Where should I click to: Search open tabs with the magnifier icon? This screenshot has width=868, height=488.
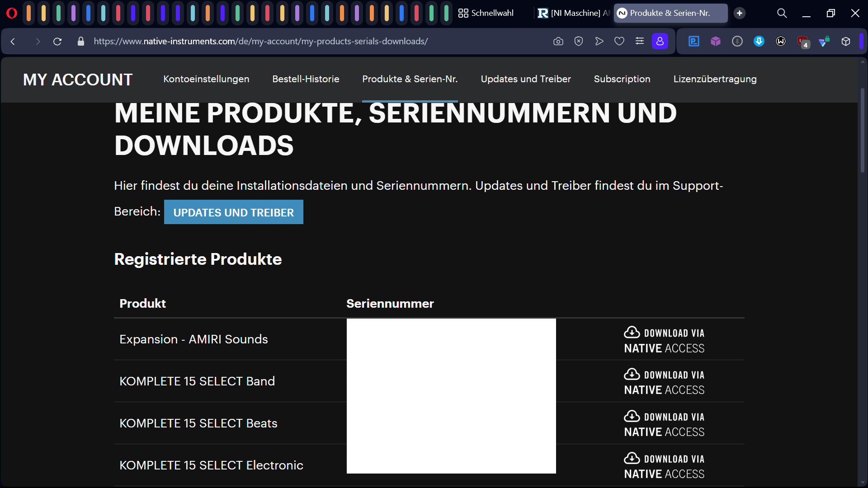782,13
